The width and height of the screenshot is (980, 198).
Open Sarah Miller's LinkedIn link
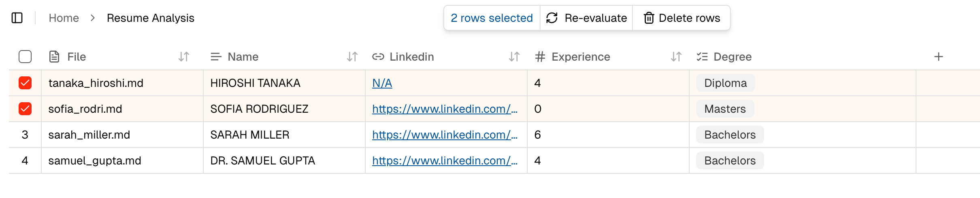[x=444, y=135]
